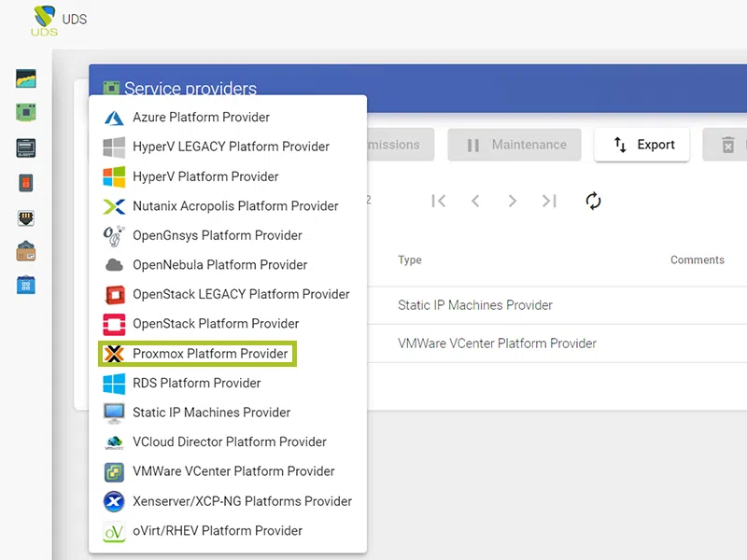The height and width of the screenshot is (560, 747).
Task: Click the OpenGnsys logo icon
Action: 114,236
